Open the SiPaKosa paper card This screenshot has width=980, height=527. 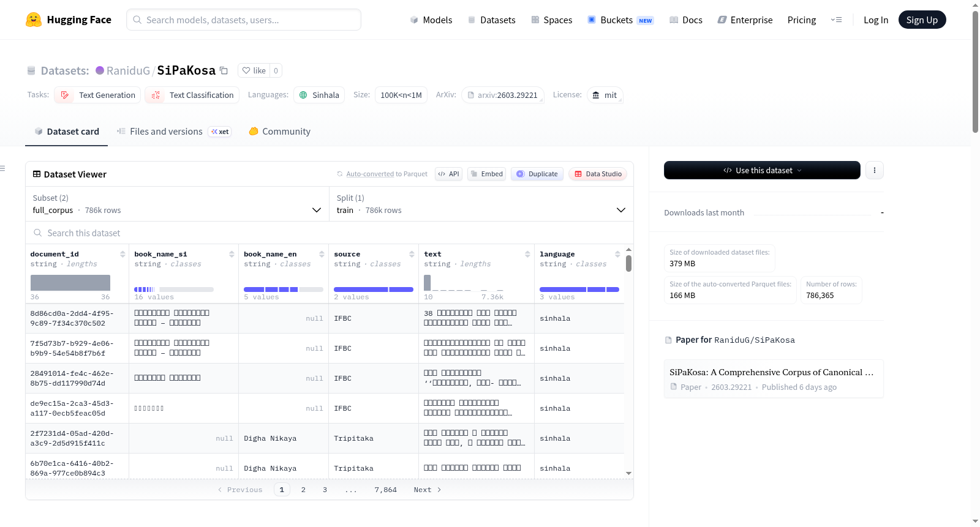[x=774, y=379]
